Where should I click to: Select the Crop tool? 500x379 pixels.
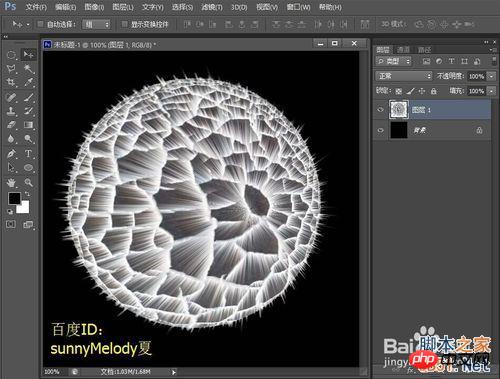11,82
